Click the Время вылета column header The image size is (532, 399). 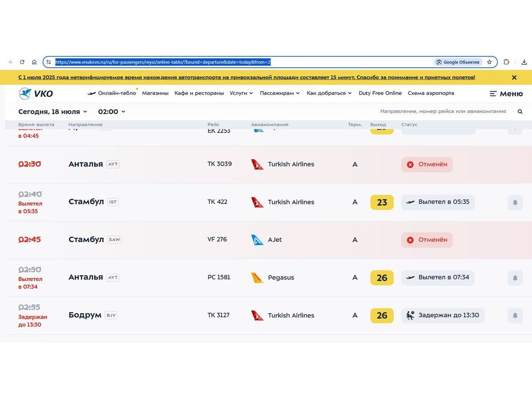(37, 125)
